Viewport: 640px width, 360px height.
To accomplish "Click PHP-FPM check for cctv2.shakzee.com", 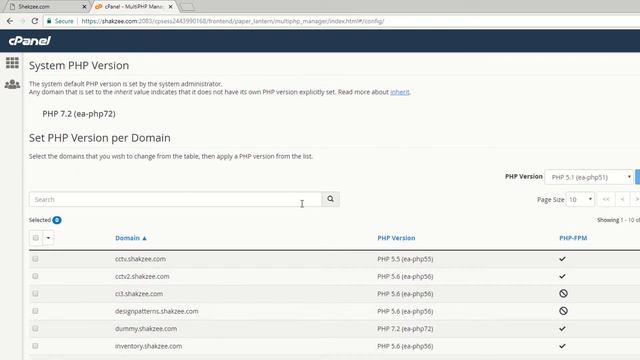I will (x=562, y=276).
